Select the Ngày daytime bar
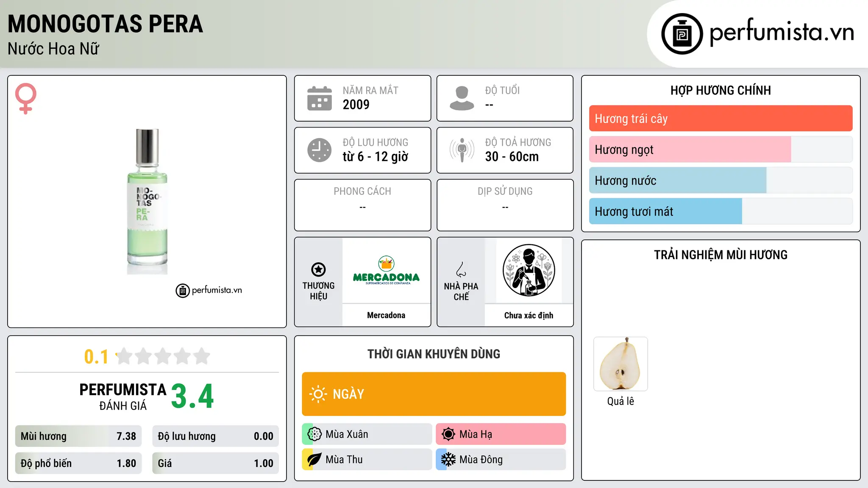This screenshot has width=868, height=488. point(434,394)
